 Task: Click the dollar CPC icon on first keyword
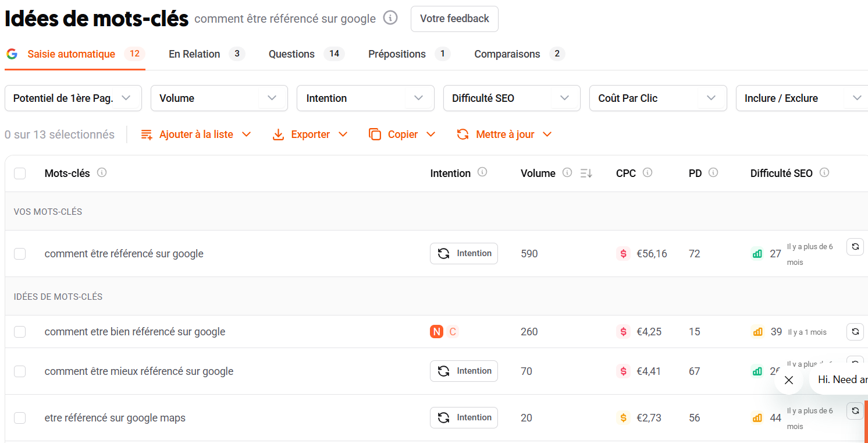(x=623, y=253)
